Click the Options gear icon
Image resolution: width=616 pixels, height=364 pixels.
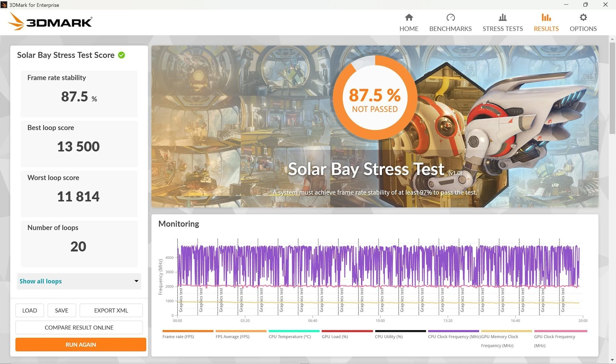583,17
